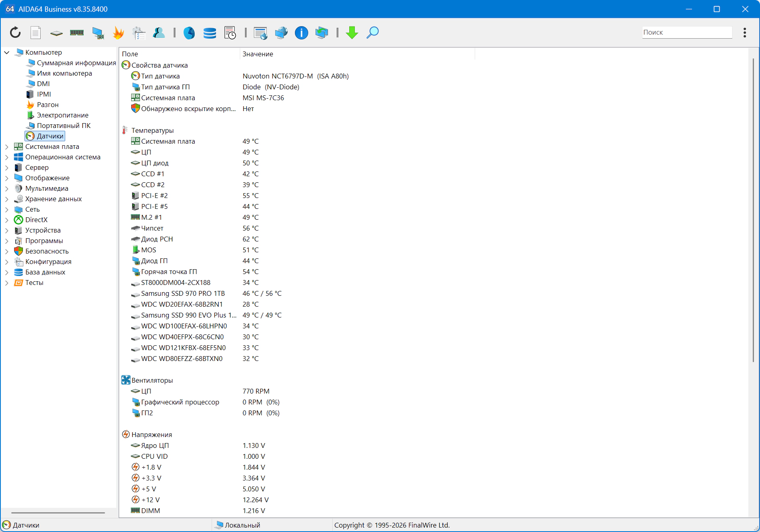Open the Report document icon in toolbar
Image resolution: width=760 pixels, height=532 pixels.
[x=36, y=33]
